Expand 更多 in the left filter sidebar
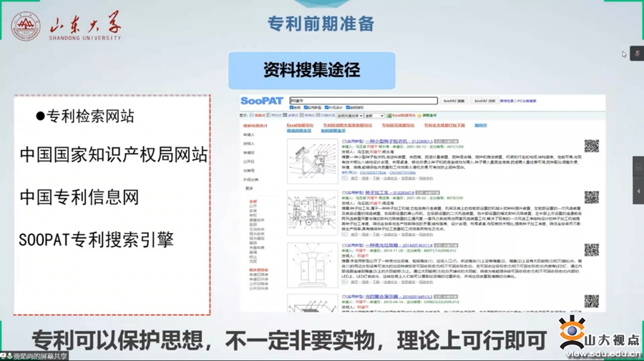This screenshot has width=644, height=361. click(250, 189)
